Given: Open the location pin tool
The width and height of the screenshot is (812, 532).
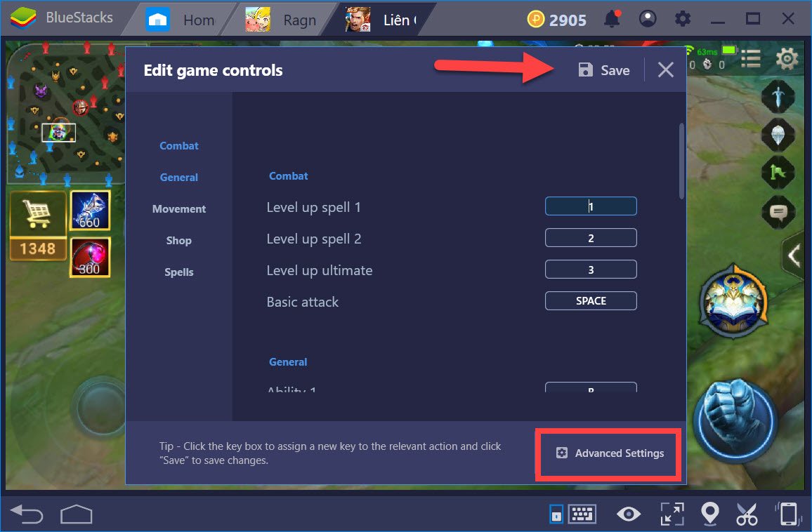Looking at the screenshot, I should click(x=709, y=514).
